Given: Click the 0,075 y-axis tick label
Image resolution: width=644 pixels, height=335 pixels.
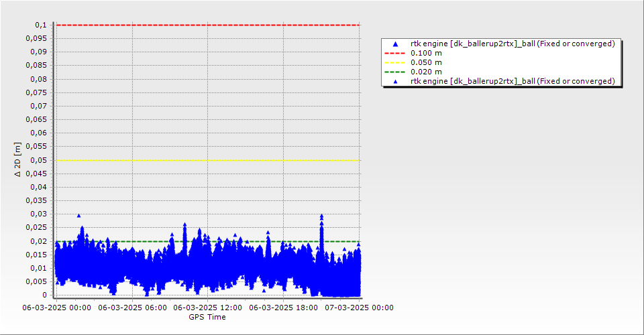Looking at the screenshot, I should pos(36,92).
